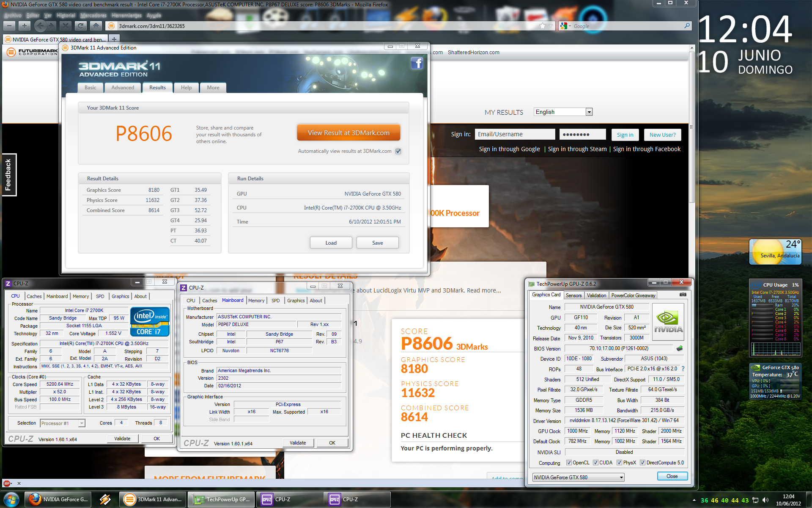Screen dimensions: 812x508
Task: Open the Google search engine dropdown arrow
Action: pyautogui.click(x=570, y=26)
